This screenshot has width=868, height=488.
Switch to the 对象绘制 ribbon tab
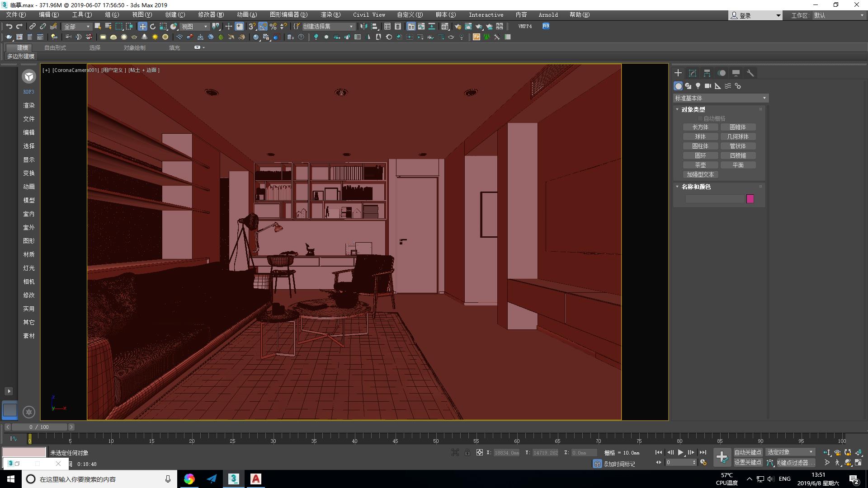[135, 47]
